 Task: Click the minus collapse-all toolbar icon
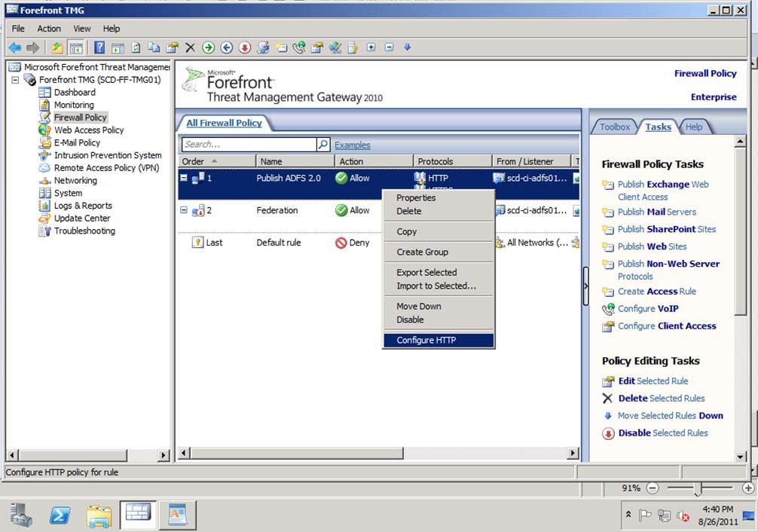pos(389,47)
